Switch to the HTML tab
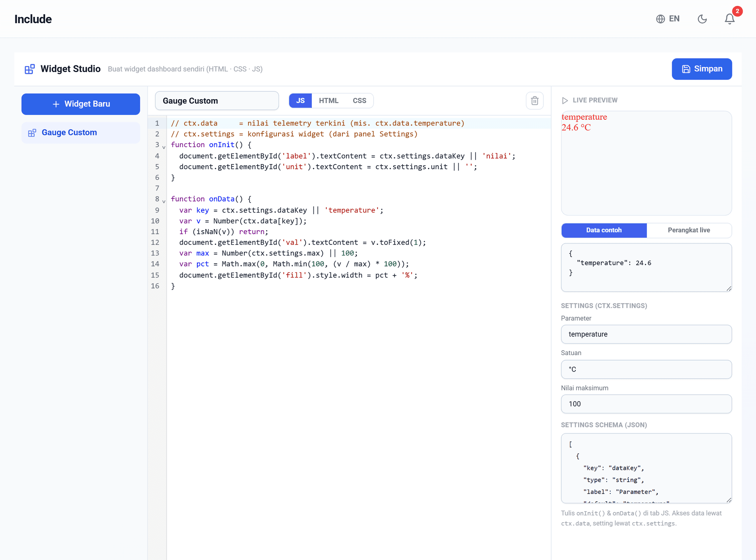 pyautogui.click(x=328, y=101)
